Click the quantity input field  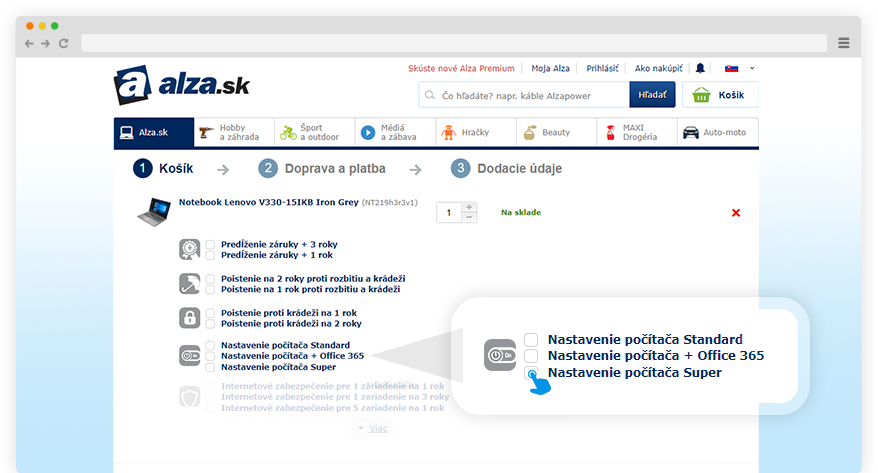pos(449,213)
